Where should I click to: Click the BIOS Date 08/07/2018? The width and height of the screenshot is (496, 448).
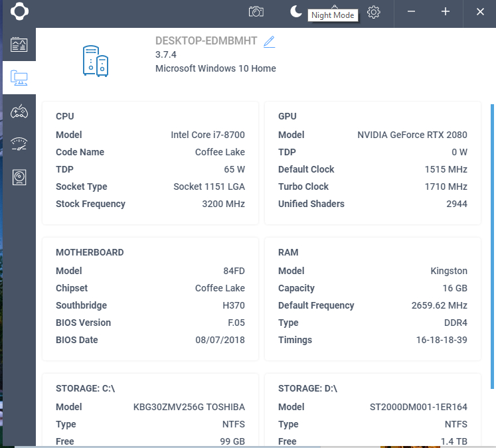220,340
